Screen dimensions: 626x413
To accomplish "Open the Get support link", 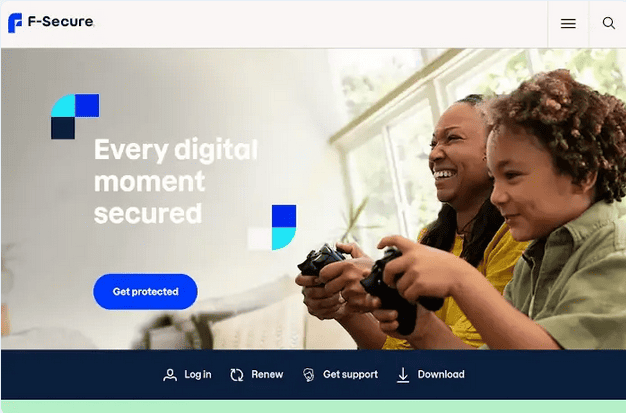I will click(x=350, y=374).
